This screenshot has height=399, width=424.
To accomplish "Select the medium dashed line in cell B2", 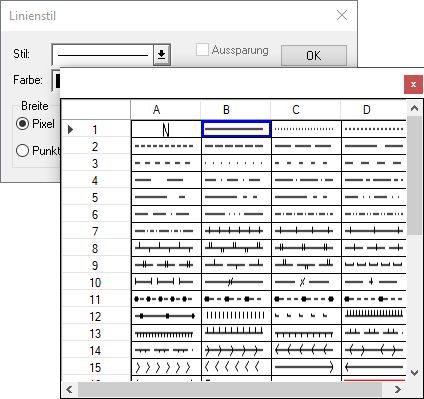I will click(236, 146).
